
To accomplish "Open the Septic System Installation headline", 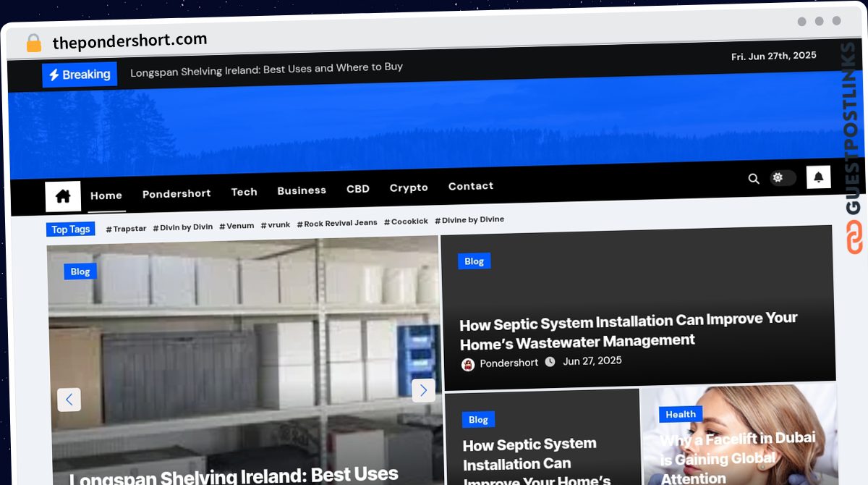I will 628,330.
